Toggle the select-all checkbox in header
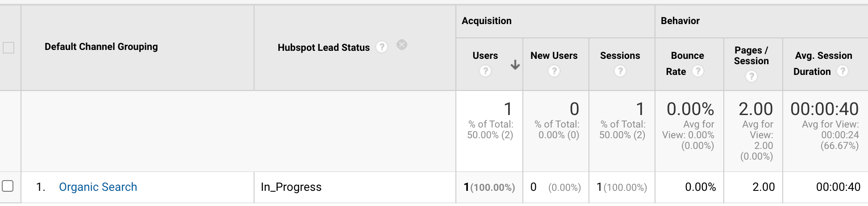 tap(8, 48)
